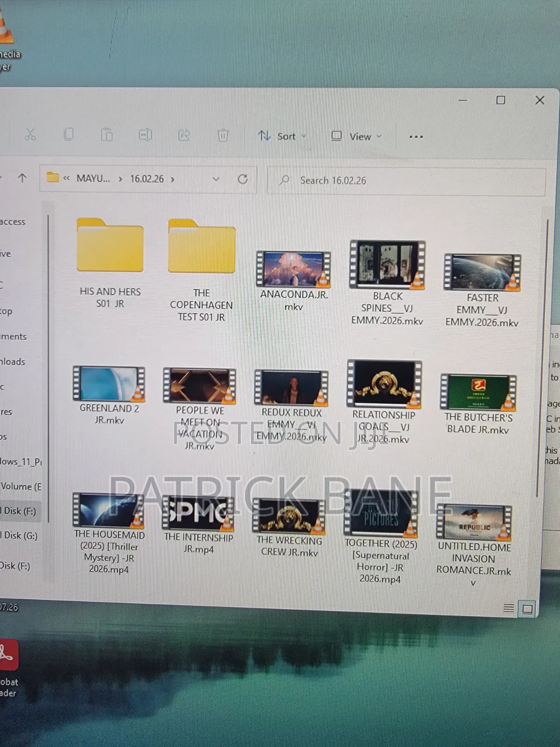Select UNTITLED.HOME INVASION ROMANCE.JR.mkv file
The width and height of the screenshot is (560, 747).
474,545
